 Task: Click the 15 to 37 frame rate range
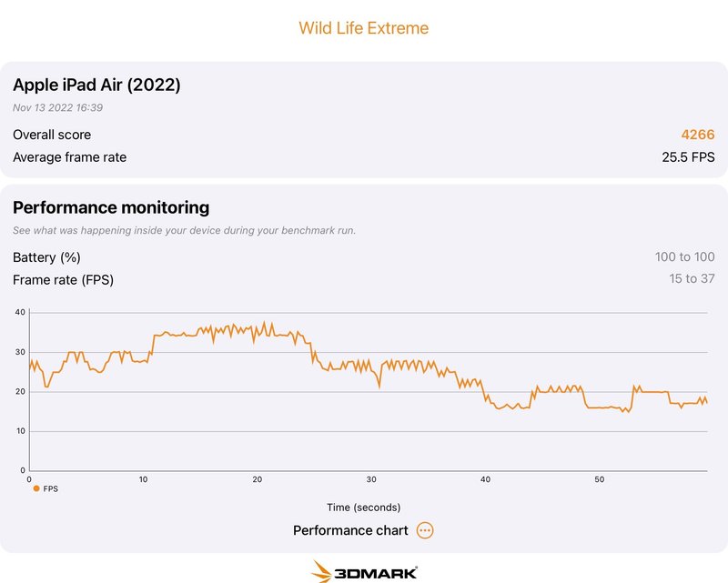[x=692, y=278]
